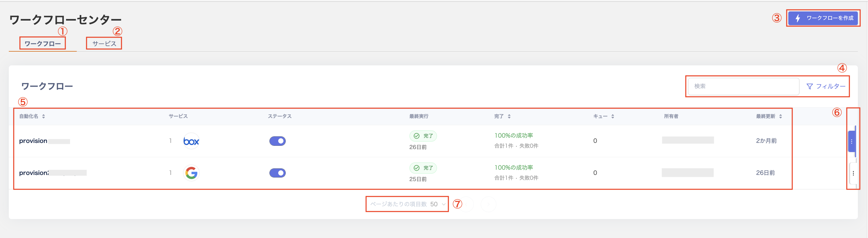
Task: Sort by キュー column arrows
Action: tap(612, 116)
